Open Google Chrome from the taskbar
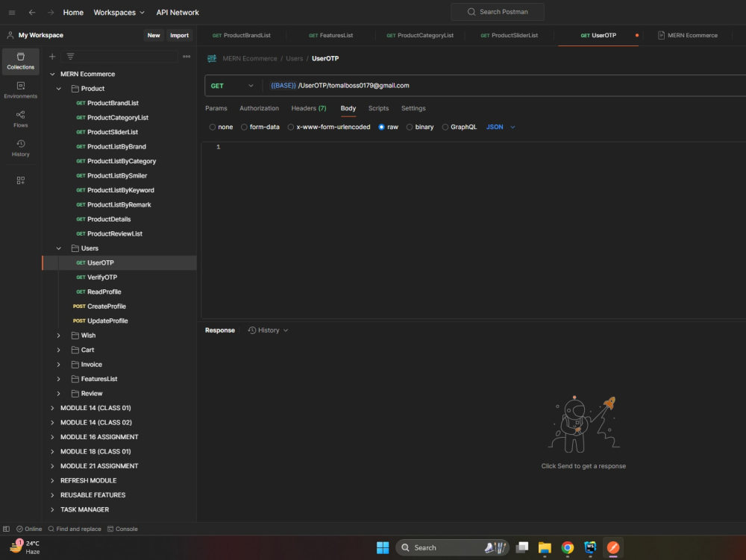 [x=567, y=547]
